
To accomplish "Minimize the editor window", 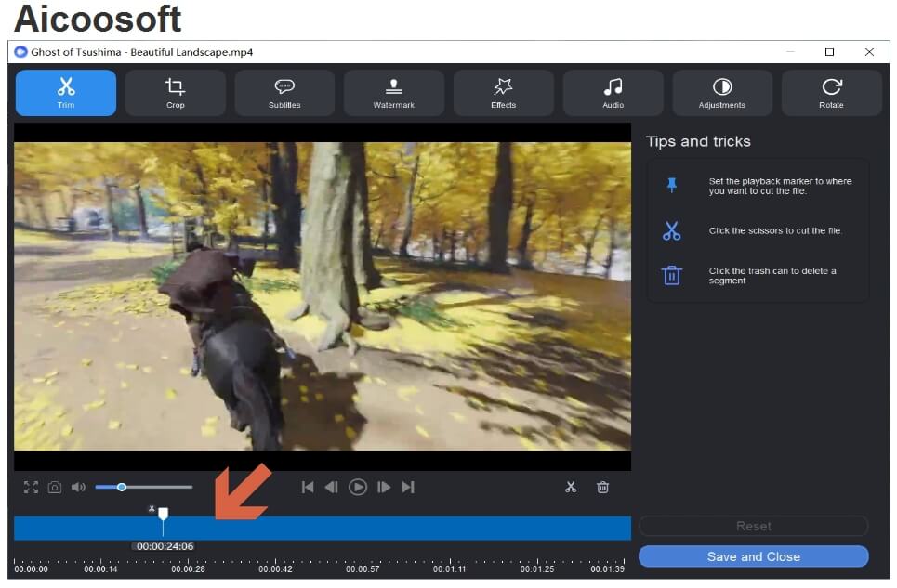I will point(791,52).
